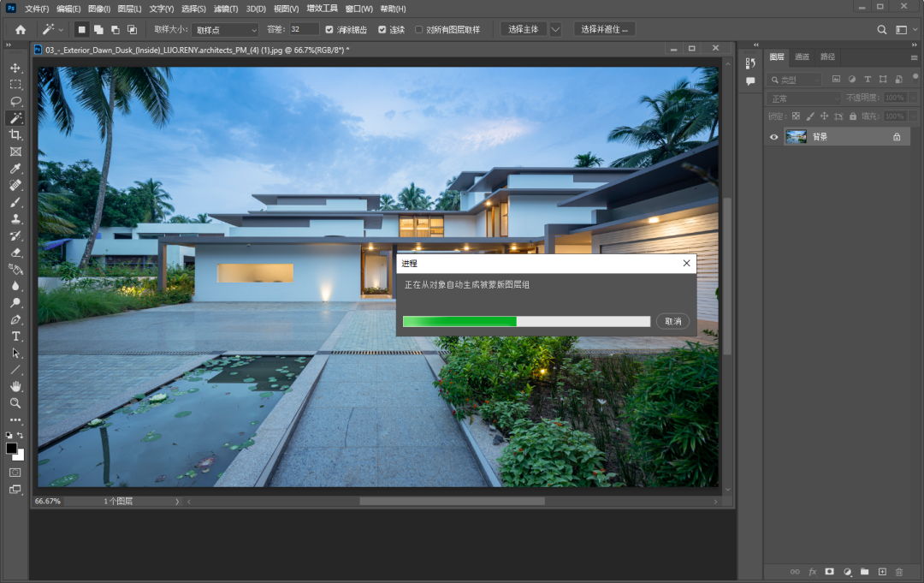This screenshot has height=583, width=924.
Task: Open the 选择主体 dropdown arrow
Action: click(555, 29)
